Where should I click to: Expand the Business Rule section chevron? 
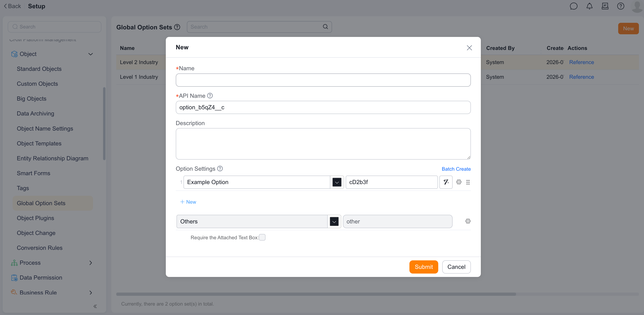coord(91,293)
